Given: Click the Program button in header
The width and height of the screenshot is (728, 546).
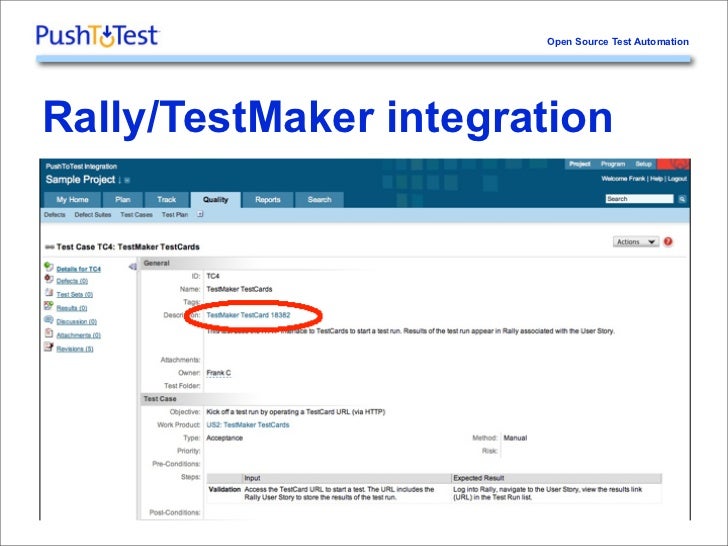Looking at the screenshot, I should point(613,164).
